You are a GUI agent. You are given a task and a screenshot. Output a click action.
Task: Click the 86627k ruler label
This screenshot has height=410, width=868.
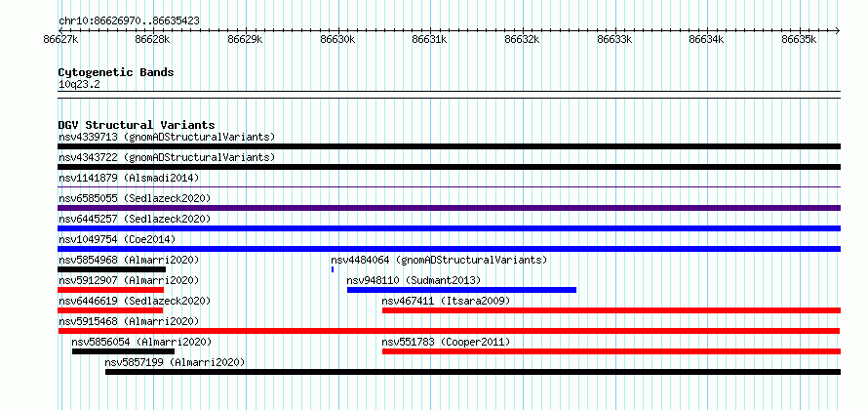coord(60,40)
